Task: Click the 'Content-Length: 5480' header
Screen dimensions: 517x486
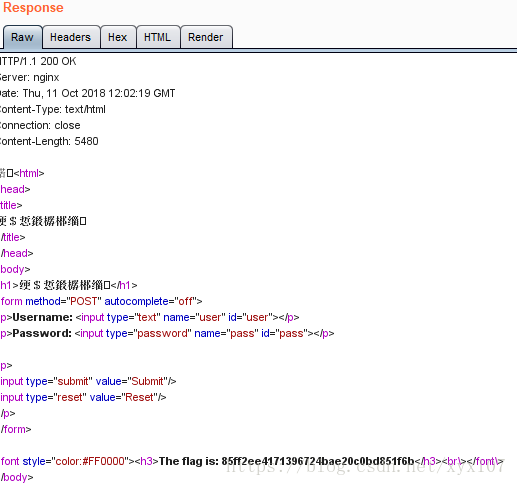Action: [49, 141]
